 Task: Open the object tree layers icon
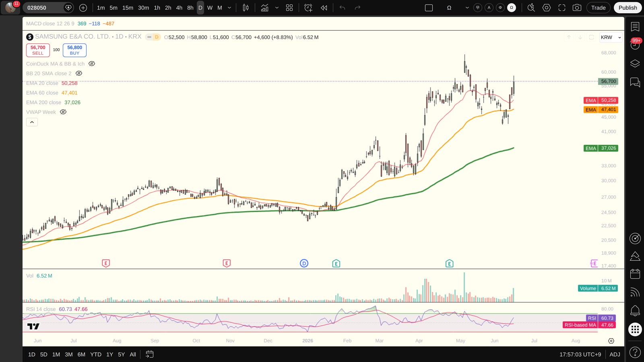pos(635,64)
